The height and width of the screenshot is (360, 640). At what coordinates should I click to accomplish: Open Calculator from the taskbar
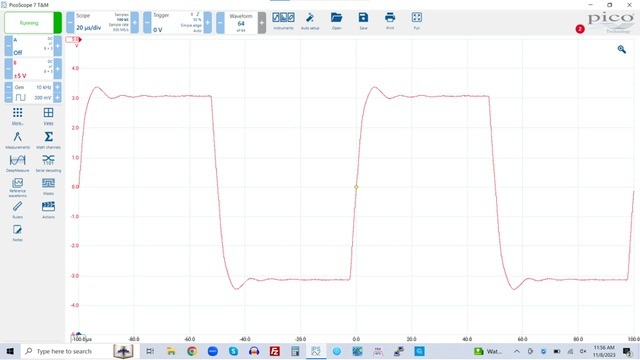[x=295, y=351]
